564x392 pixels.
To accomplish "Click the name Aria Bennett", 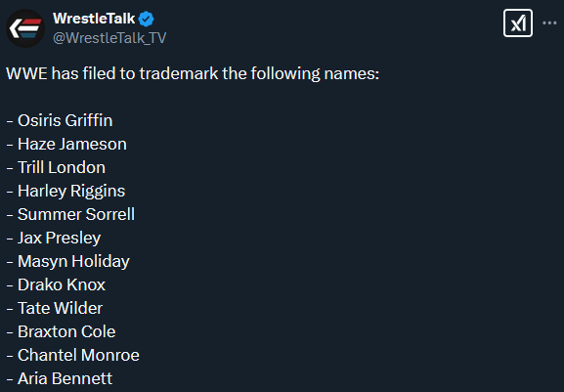I will [65, 378].
